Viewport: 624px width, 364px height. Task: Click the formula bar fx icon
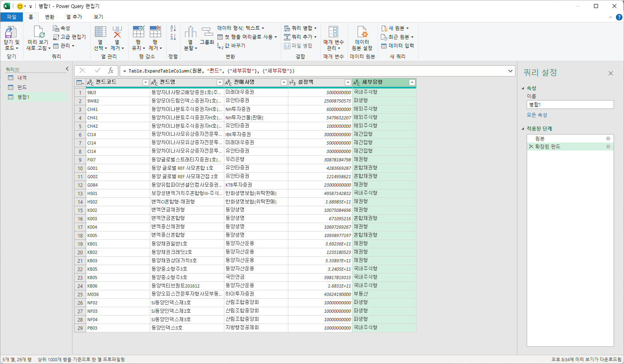click(x=111, y=70)
